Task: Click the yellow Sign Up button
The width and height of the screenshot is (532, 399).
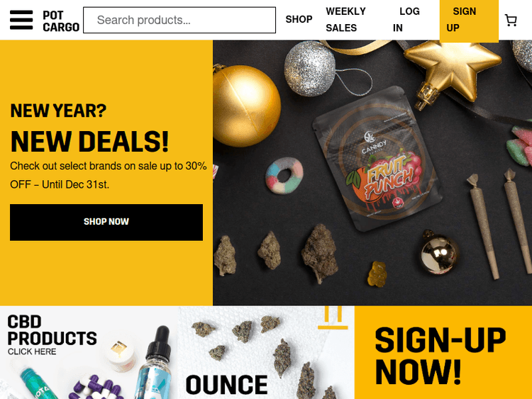Action: [469, 21]
